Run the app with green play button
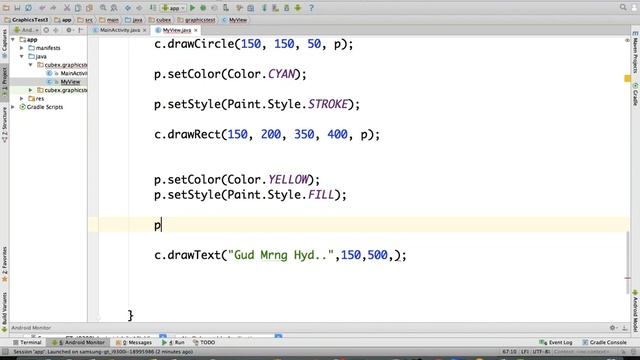Image resolution: width=640 pixels, height=360 pixels. pos(192,8)
